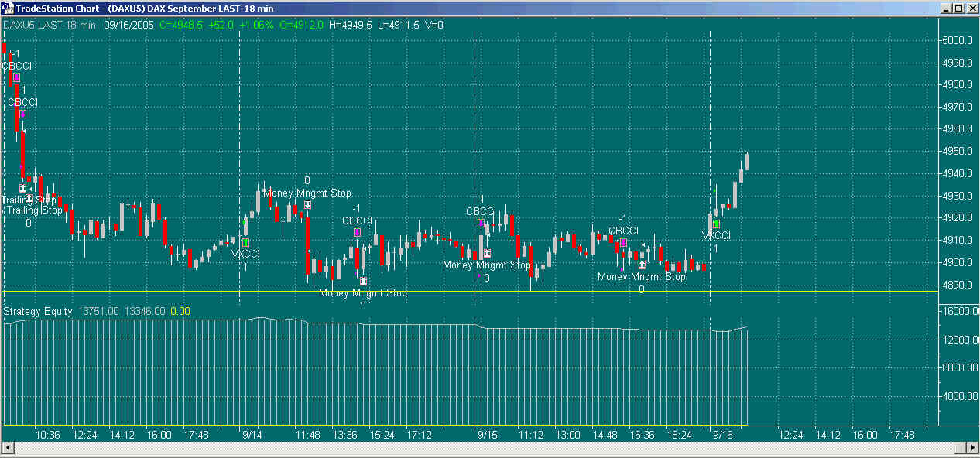Click the close value 'C=4948.5'

(x=181, y=25)
